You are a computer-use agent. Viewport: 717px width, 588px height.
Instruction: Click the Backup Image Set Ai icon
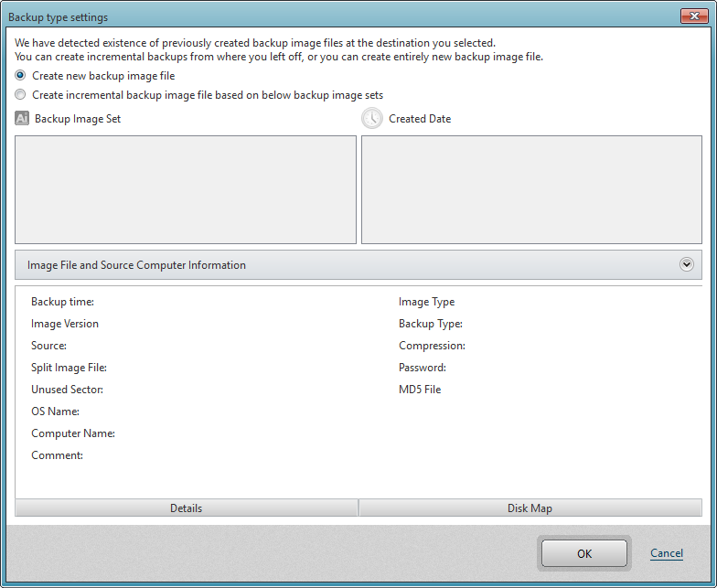22,119
